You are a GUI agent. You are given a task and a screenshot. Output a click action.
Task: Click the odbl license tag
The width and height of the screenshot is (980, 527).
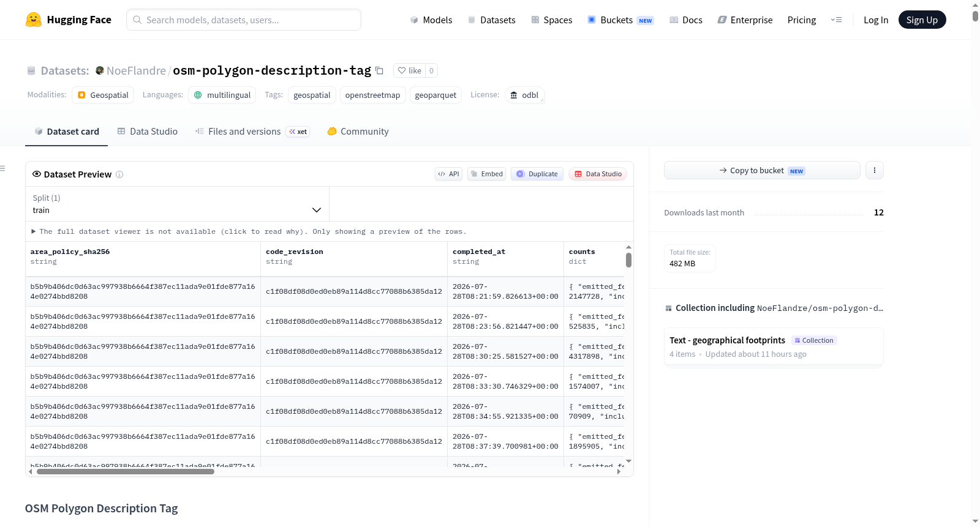[x=524, y=95]
